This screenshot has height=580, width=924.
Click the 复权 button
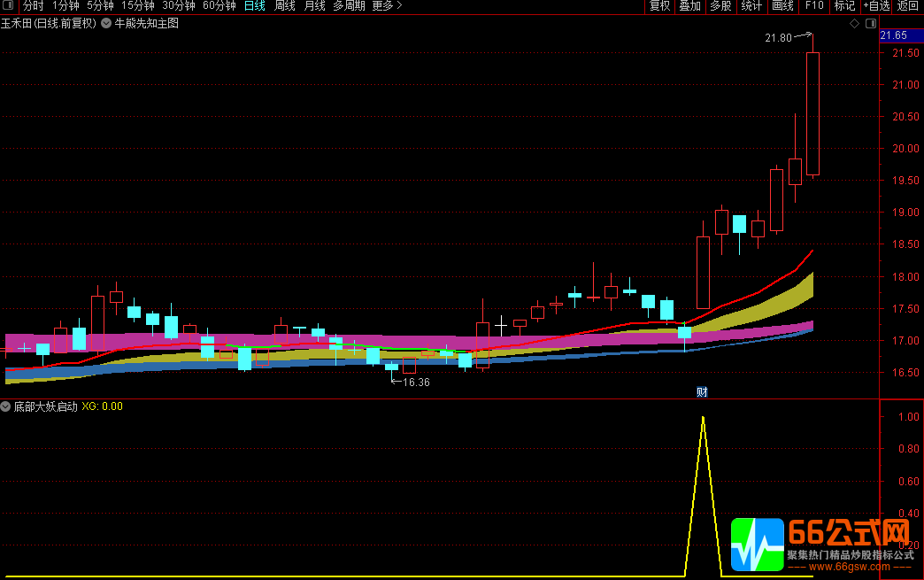pyautogui.click(x=659, y=6)
